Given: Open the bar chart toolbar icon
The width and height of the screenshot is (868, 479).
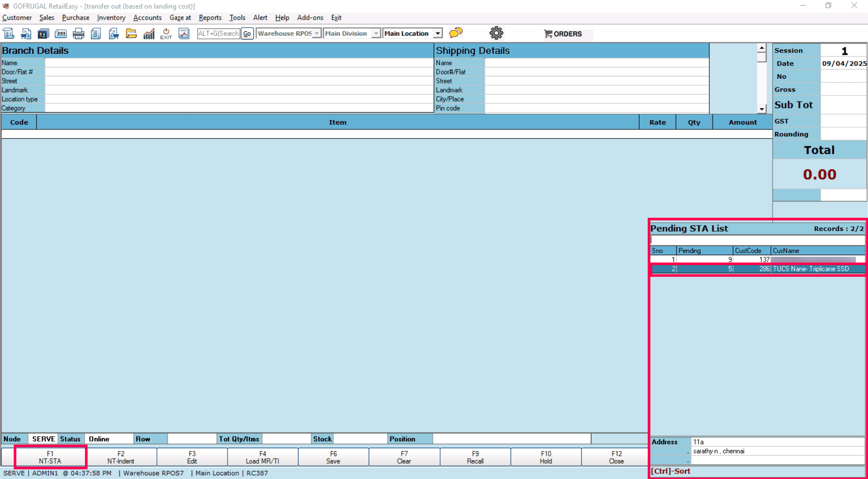Looking at the screenshot, I should (x=149, y=34).
